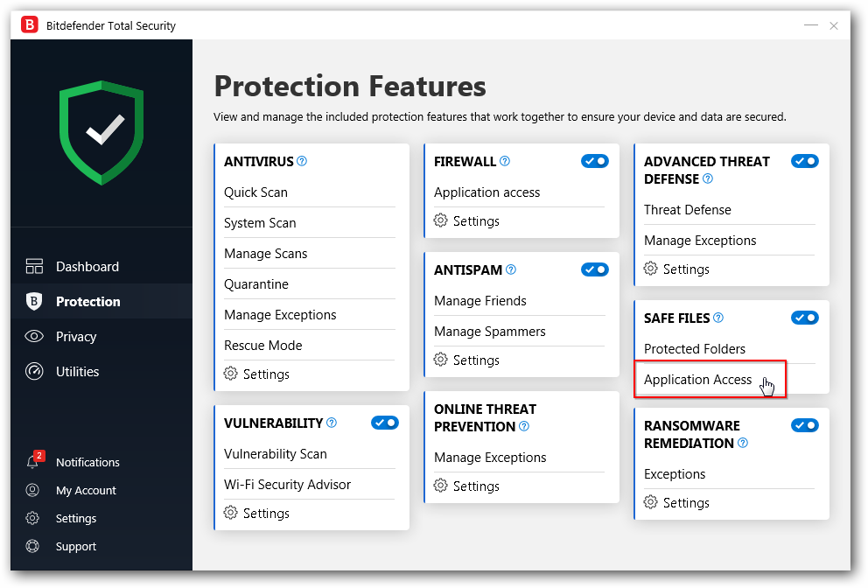This screenshot has width=868, height=588.
Task: Start a Quick Scan
Action: point(255,192)
